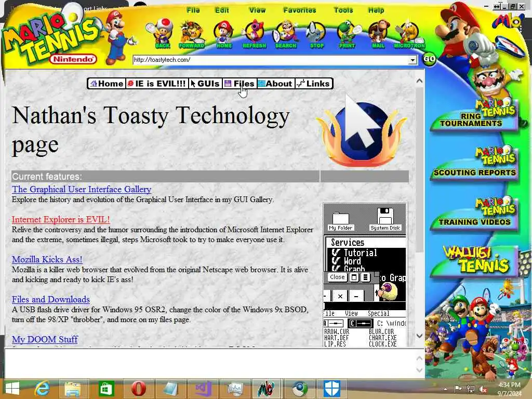Open Ring Tournaments sidebar button
Screen dimensions: 532x399
click(474, 116)
